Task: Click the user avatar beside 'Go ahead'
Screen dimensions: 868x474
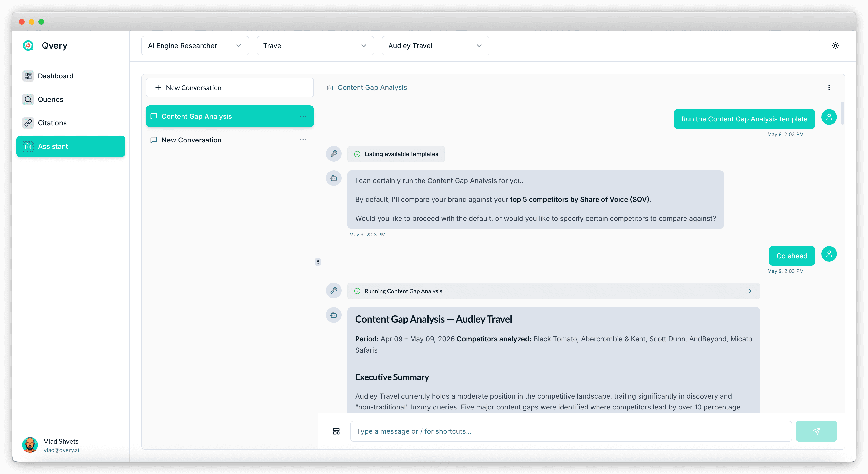Action: point(829,254)
